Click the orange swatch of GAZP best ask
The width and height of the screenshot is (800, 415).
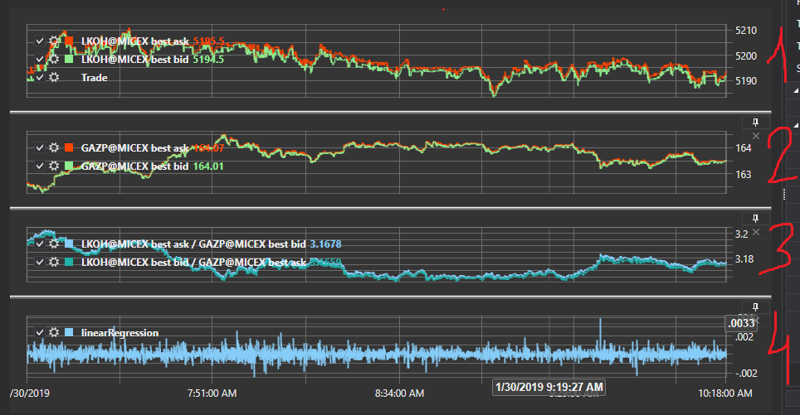(x=69, y=148)
